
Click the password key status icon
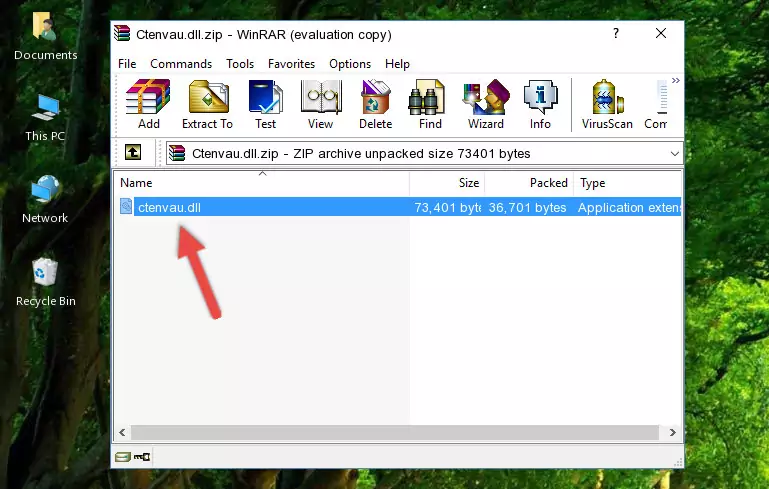coord(142,457)
